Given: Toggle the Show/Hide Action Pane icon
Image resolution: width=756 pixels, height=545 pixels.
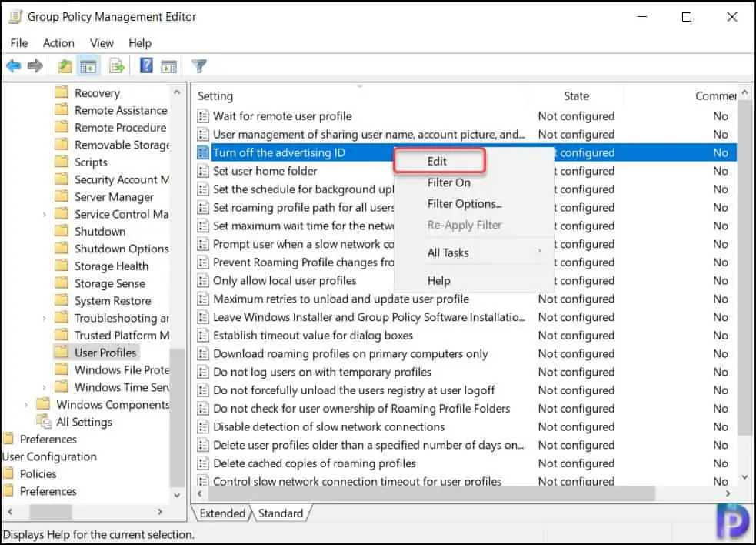Looking at the screenshot, I should [168, 66].
